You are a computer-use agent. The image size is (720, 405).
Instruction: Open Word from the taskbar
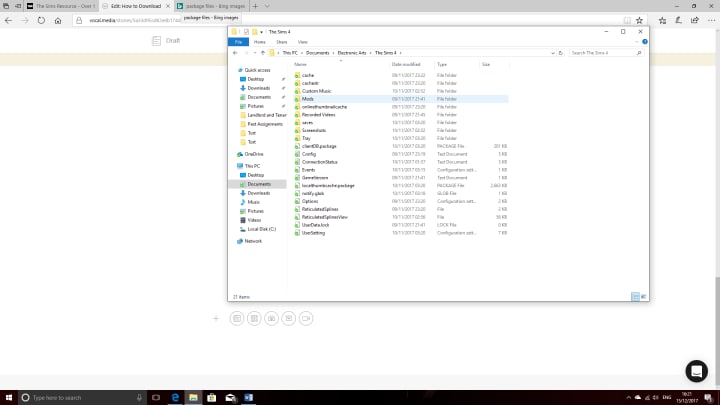[248, 398]
